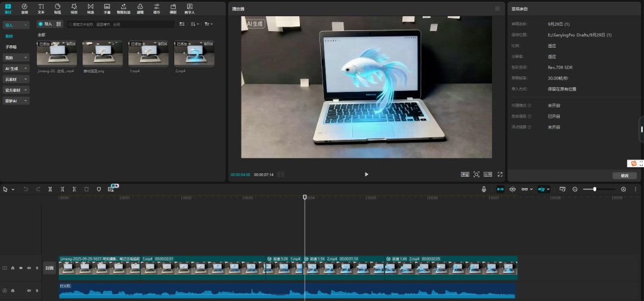Viewport: 644px width, 301px height.
Task: Click the 导入 import button
Action: click(x=45, y=24)
